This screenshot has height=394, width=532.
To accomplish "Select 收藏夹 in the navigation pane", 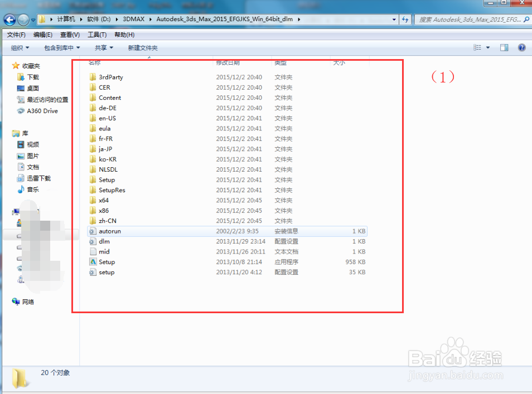I will [x=31, y=66].
